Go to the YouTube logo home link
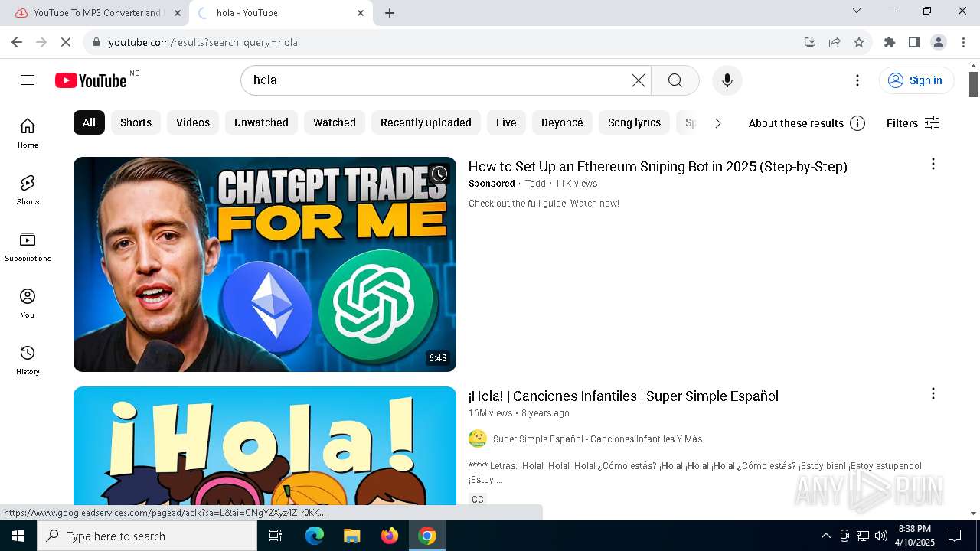Screen dimensions: 980x551 (x=90, y=80)
